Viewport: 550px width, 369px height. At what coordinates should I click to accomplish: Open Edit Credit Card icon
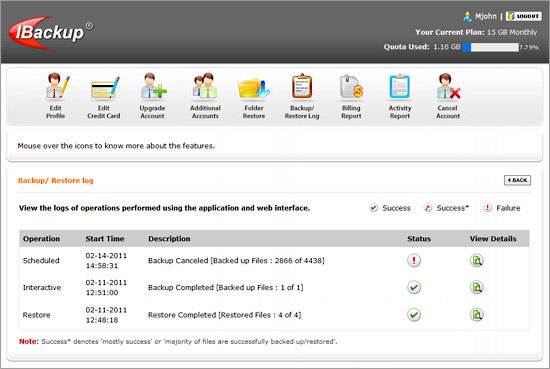(x=105, y=87)
